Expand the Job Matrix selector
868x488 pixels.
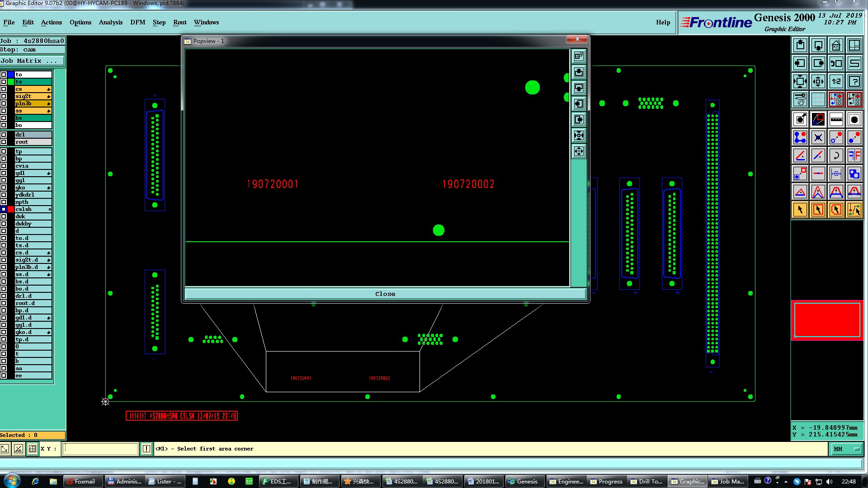pos(32,61)
